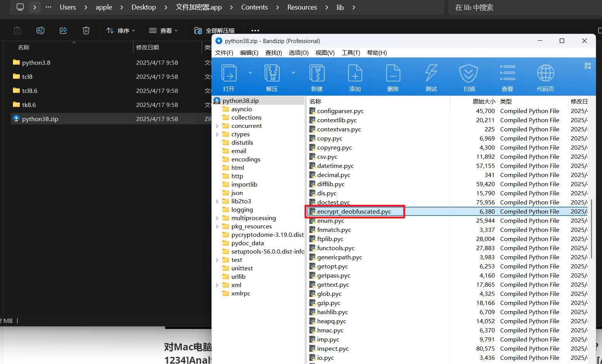
Task: Open the 选项(O) menu
Action: 299,53
